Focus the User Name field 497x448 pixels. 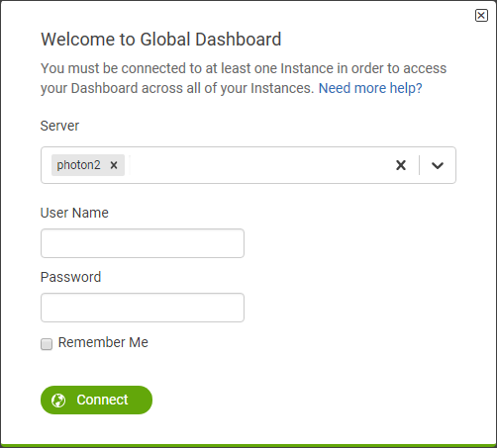[143, 243]
